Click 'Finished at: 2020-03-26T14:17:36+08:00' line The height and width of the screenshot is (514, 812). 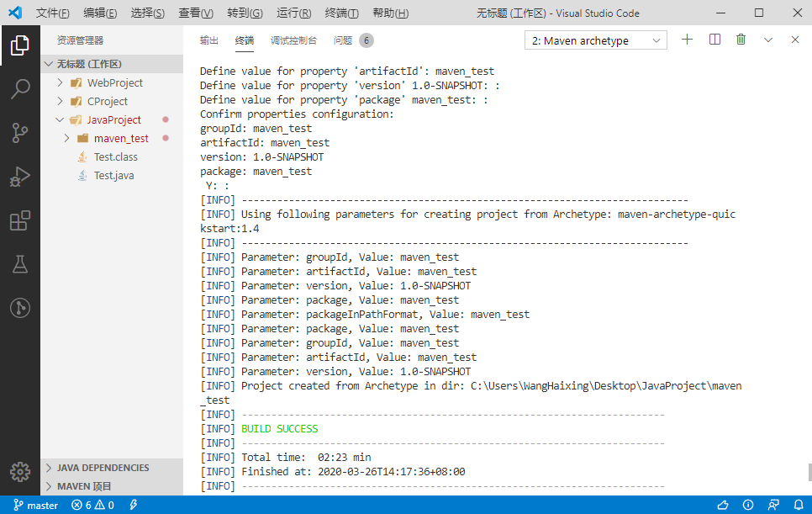click(x=353, y=472)
